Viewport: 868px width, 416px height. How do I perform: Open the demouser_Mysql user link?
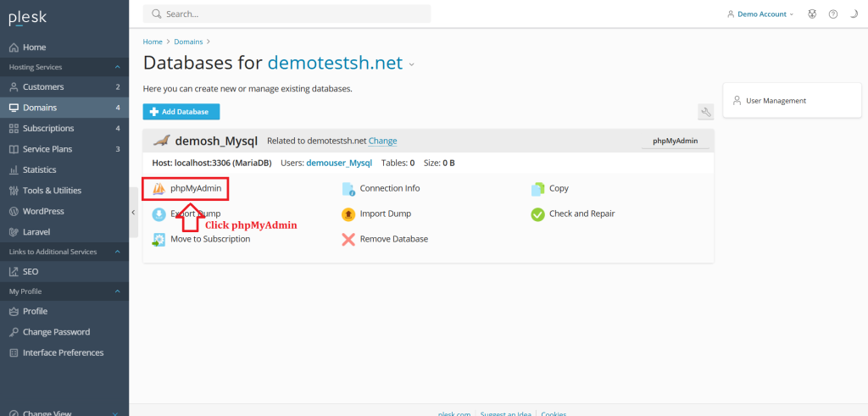coord(340,164)
